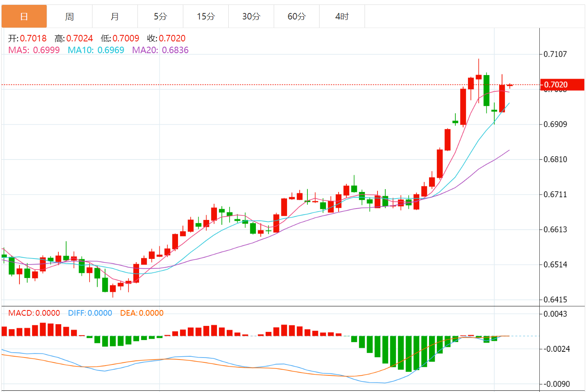
Task: Show the 30分 chart tab
Action: point(251,17)
